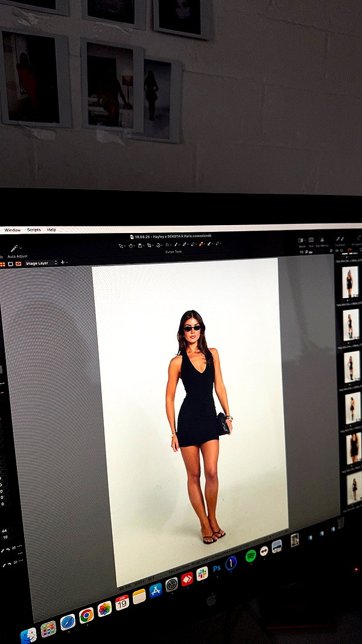Select the fourth browser thumbnail
Image resolution: width=362 pixels, height=644 pixels.
(x=352, y=407)
